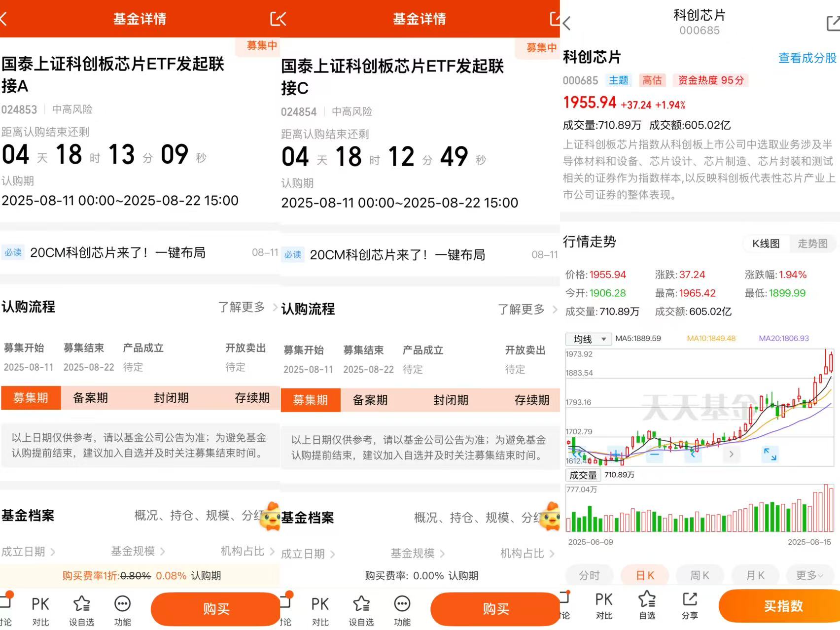Select the 分时 chart period
840x630 pixels.
(589, 575)
